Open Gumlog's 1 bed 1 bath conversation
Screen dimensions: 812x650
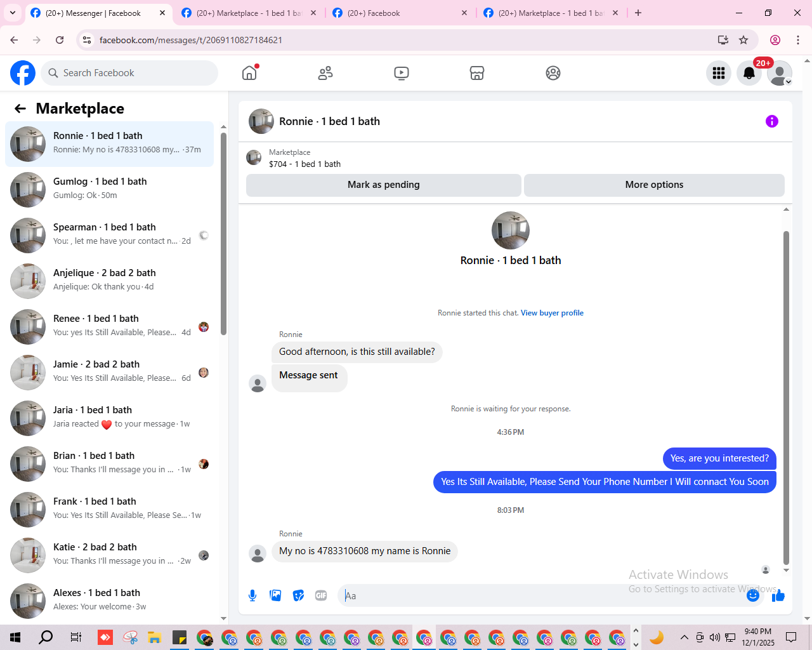pyautogui.click(x=109, y=190)
